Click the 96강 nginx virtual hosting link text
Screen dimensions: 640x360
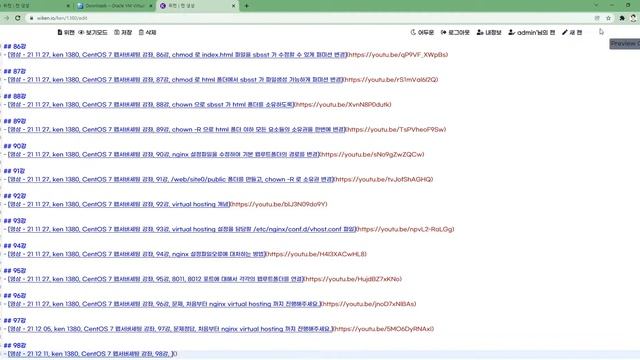pyautogui.click(x=164, y=304)
